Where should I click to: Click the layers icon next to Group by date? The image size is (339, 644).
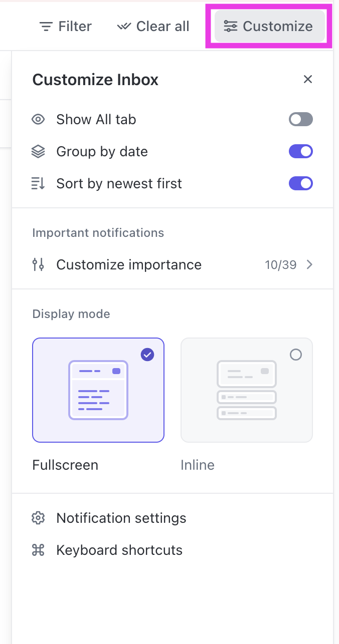point(38,151)
